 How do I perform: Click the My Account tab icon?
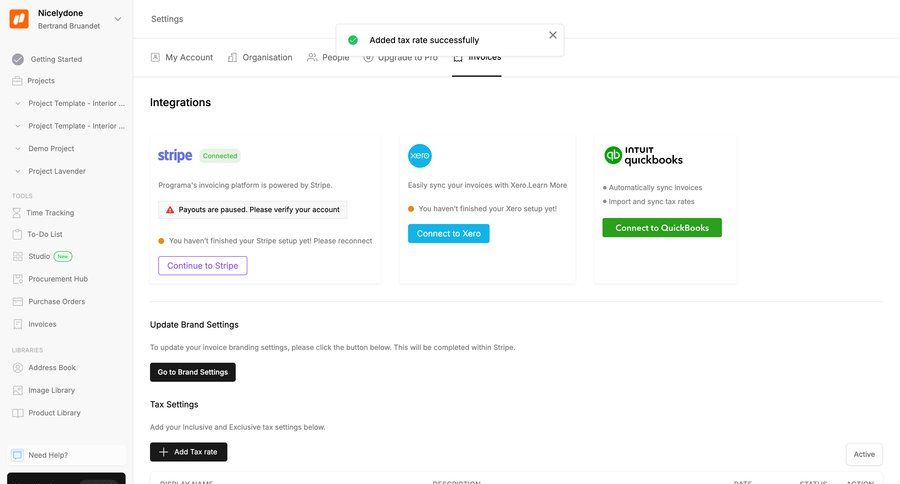[x=155, y=57]
